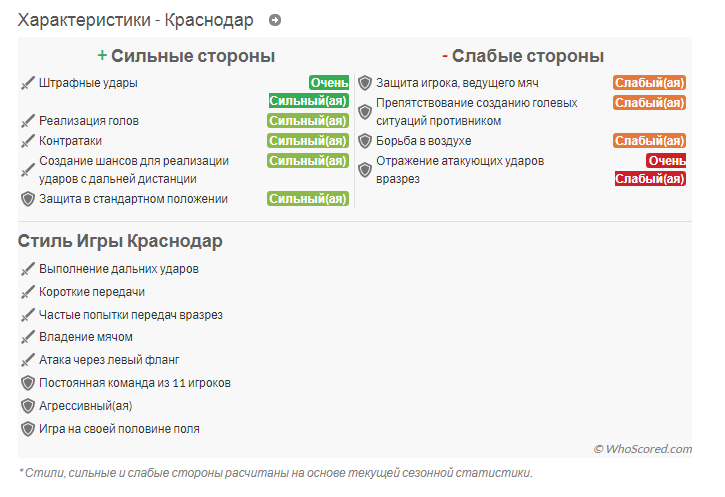Screen dimensions: 725x497
Task: Click the Выполнение дальних ударов text
Action: pos(119,269)
